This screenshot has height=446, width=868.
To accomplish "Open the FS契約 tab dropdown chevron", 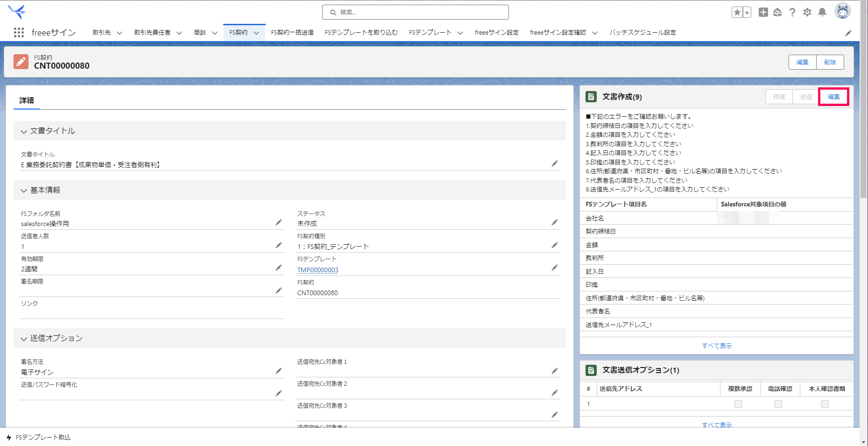I will tap(256, 33).
